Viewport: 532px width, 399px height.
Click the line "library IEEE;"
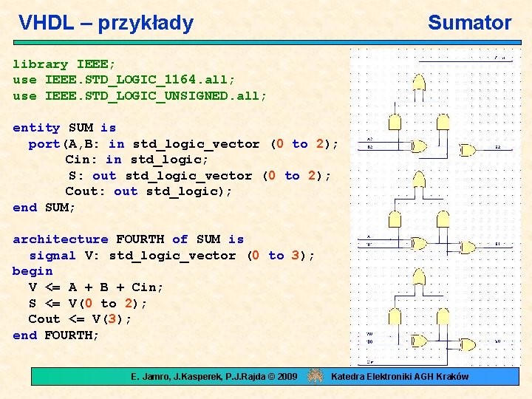64,64
